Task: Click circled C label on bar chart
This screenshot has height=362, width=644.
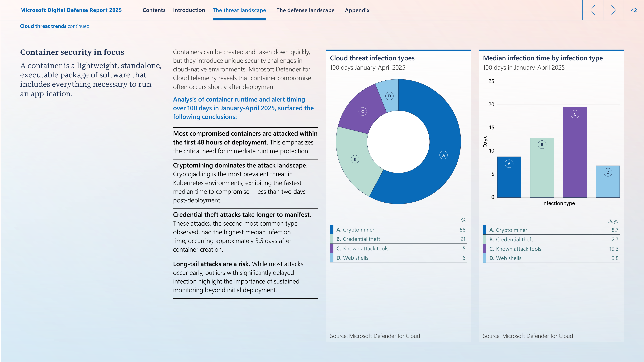Action: [x=575, y=114]
